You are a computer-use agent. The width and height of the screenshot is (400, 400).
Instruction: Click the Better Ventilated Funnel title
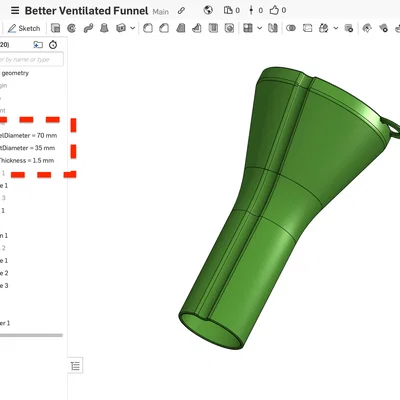pos(86,11)
